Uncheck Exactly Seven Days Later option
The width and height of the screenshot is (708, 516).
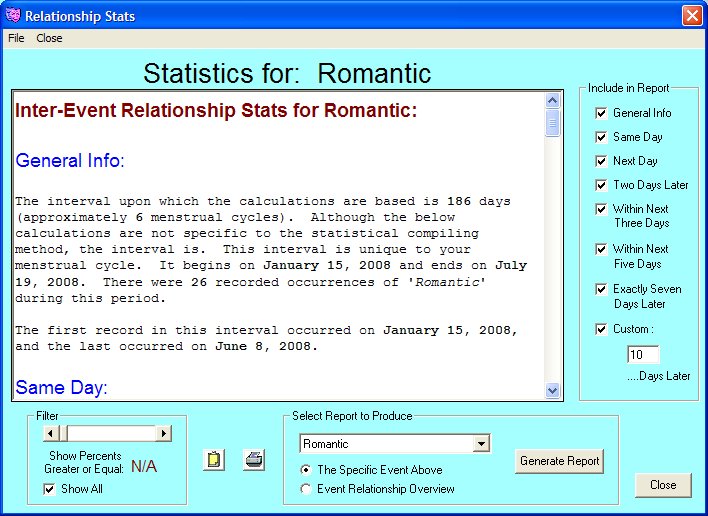pos(601,289)
